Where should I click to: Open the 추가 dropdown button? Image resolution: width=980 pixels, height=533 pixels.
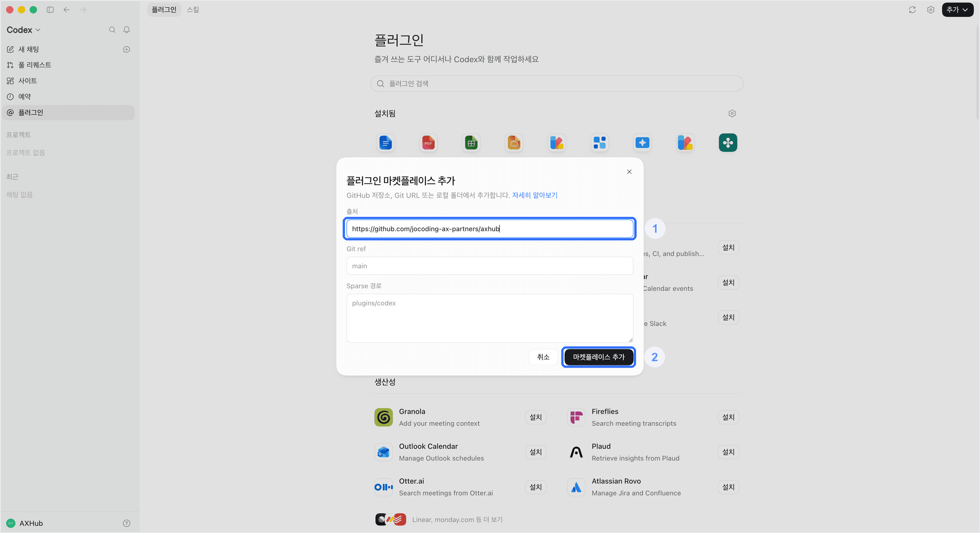pos(957,10)
